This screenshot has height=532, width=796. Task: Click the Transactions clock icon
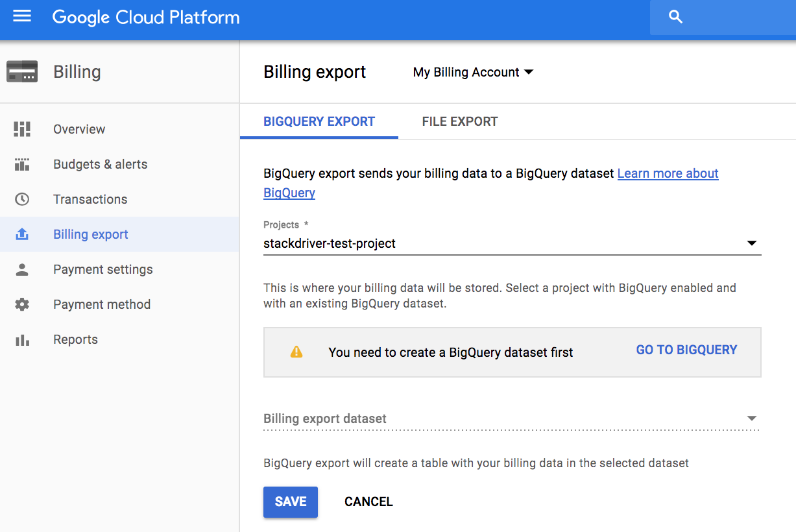pyautogui.click(x=22, y=199)
